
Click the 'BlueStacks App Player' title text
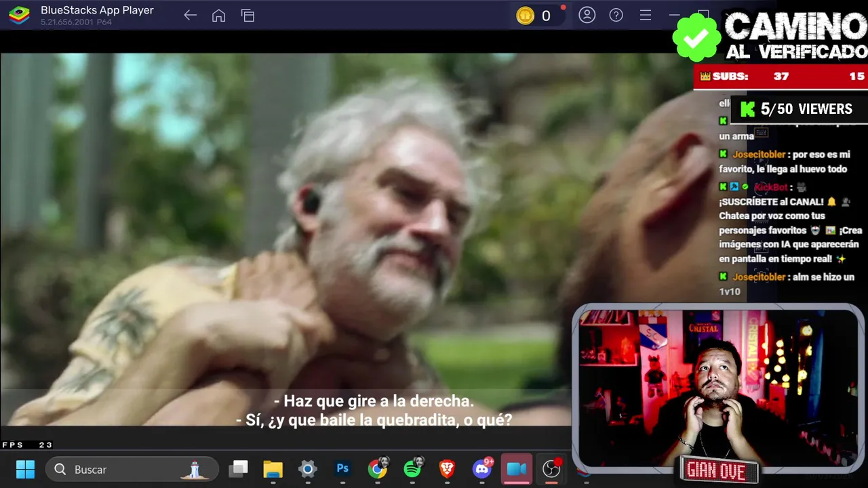click(97, 10)
